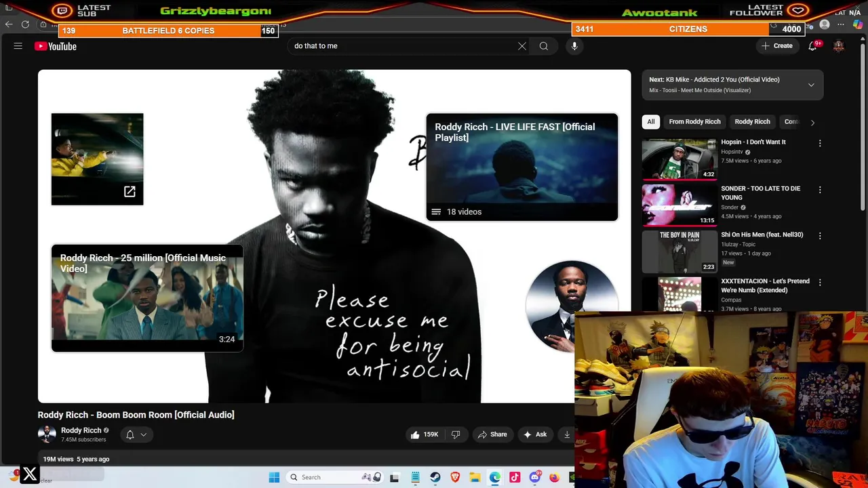The height and width of the screenshot is (488, 868).
Task: Expand the notification preference chevron
Action: 143,435
